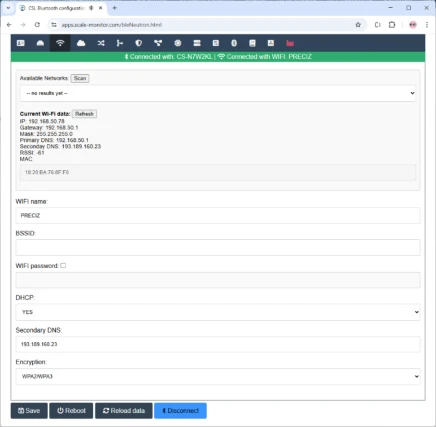Click the Connected with: CS-N7W2KL status text
The image size is (436, 427).
(x=169, y=57)
